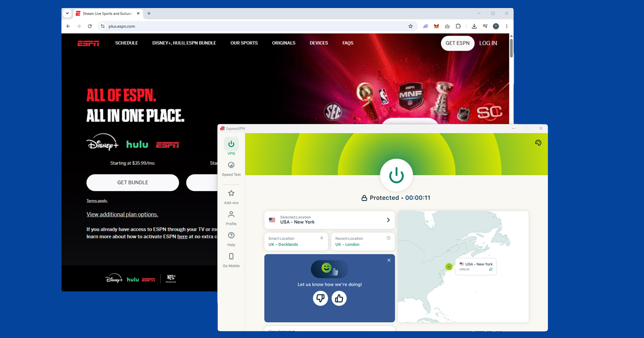644x338 pixels.
Task: Open the VPN tab in ExpressVPN sidebar
Action: point(231,146)
